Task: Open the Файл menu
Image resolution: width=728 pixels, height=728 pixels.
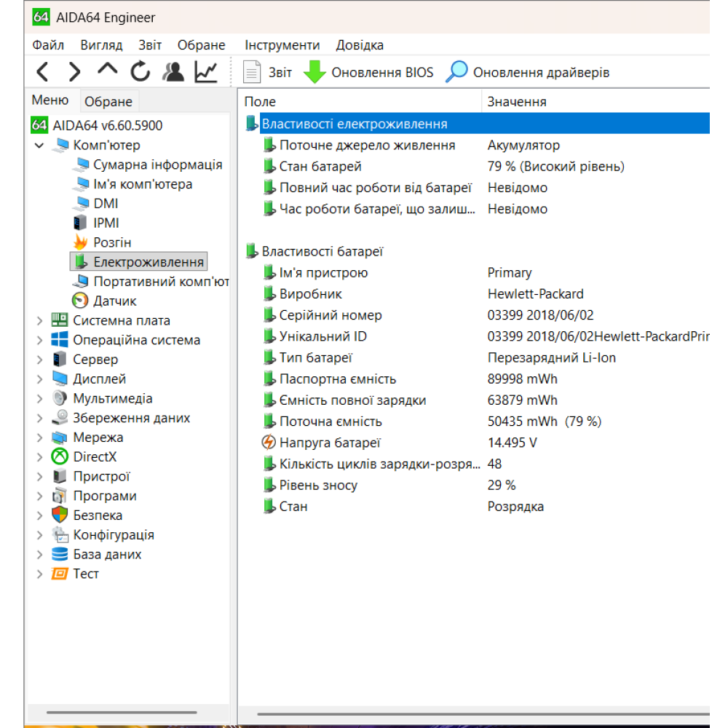Action: [48, 45]
